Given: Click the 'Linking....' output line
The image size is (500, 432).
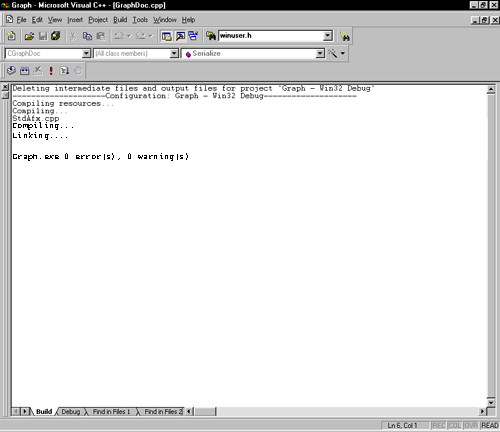Looking at the screenshot, I should (x=40, y=135).
